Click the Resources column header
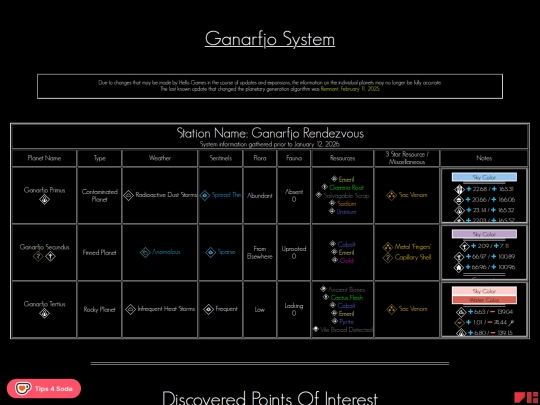Image resolution: width=540 pixels, height=405 pixels. click(342, 158)
